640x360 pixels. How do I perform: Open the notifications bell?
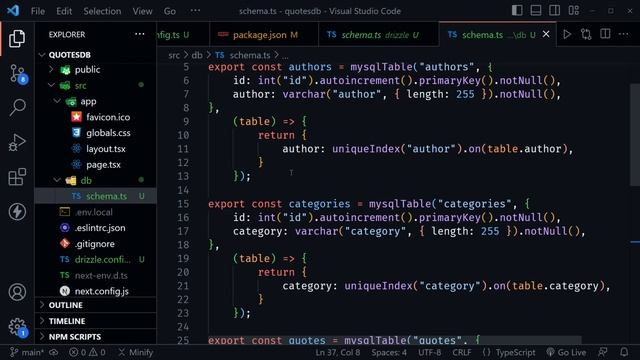point(624,352)
